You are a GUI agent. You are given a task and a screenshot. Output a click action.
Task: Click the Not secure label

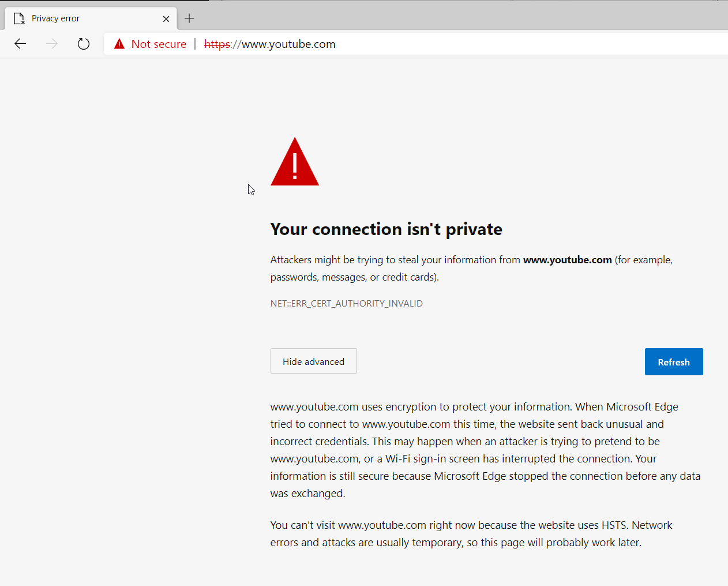click(x=159, y=44)
